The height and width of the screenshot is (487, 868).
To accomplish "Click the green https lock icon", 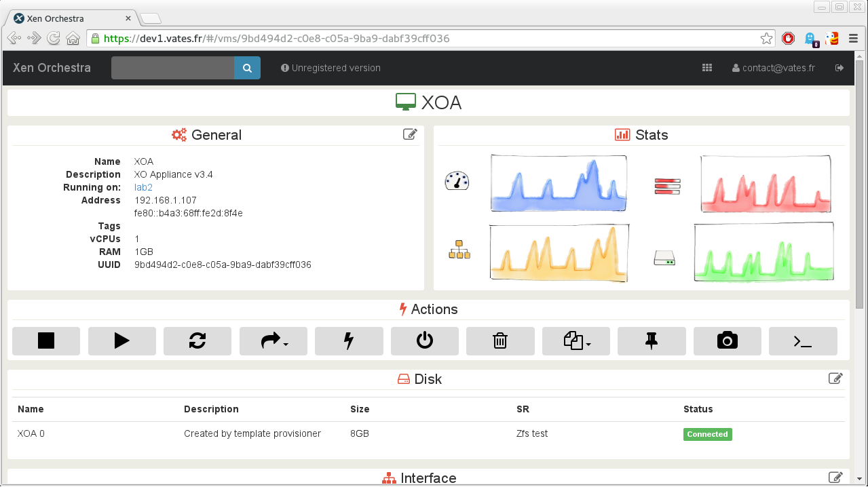I will [x=96, y=39].
